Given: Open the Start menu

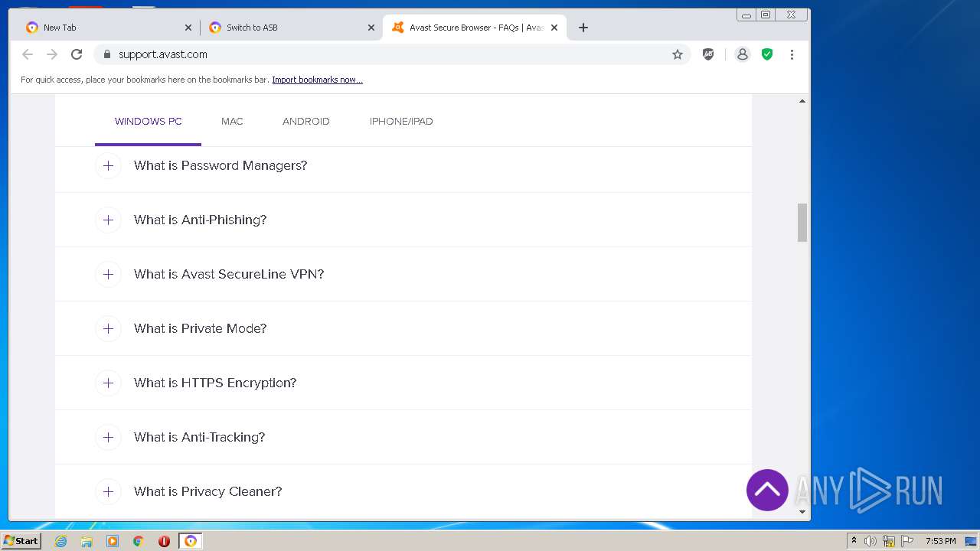Looking at the screenshot, I should [x=21, y=541].
